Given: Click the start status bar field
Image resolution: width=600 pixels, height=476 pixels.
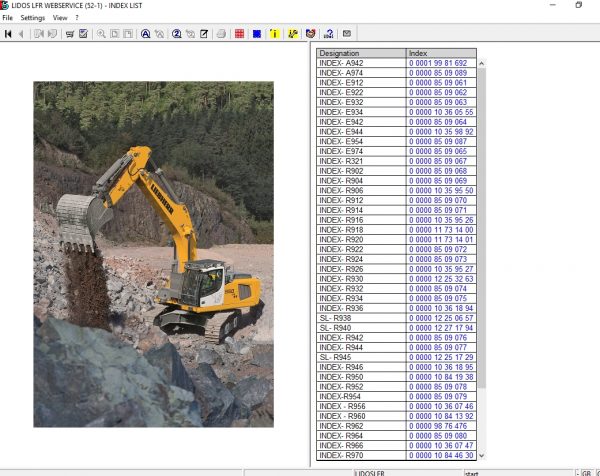Looking at the screenshot, I should click(518, 473).
